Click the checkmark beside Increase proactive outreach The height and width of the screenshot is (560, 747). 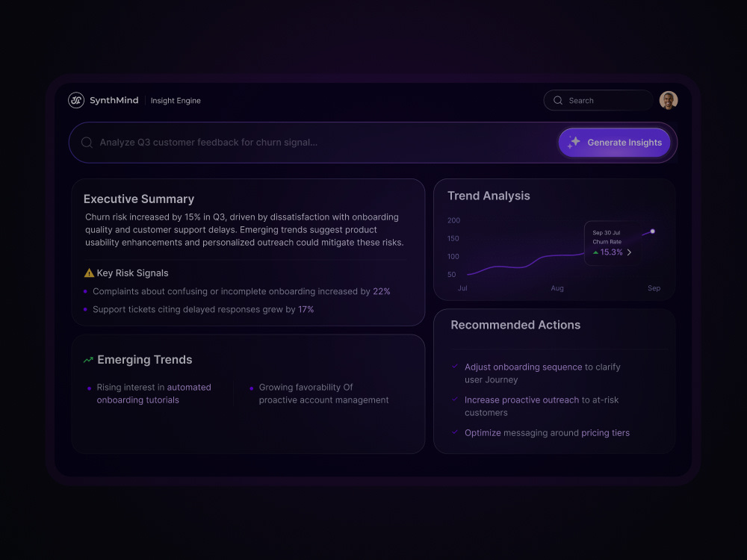(x=455, y=399)
